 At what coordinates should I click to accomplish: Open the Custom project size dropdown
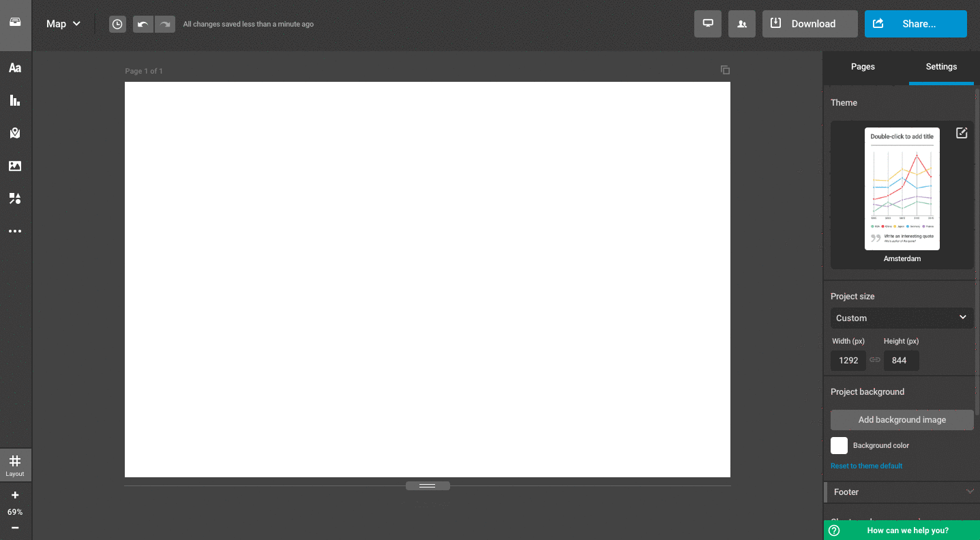point(902,318)
